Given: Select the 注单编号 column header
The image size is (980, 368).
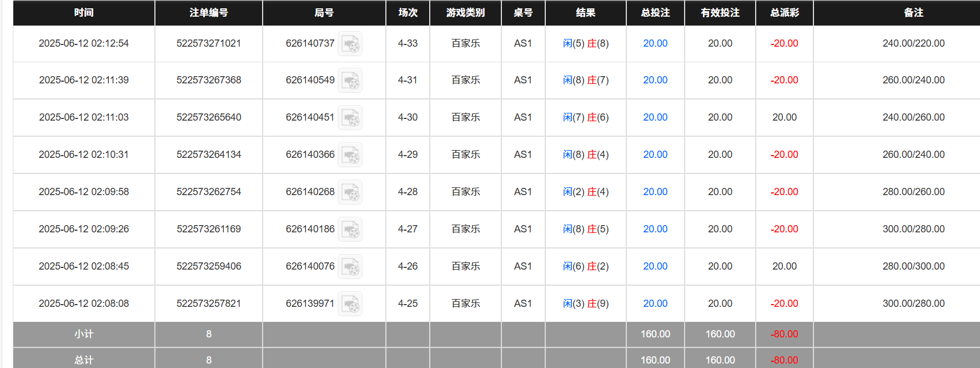Looking at the screenshot, I should 209,13.
